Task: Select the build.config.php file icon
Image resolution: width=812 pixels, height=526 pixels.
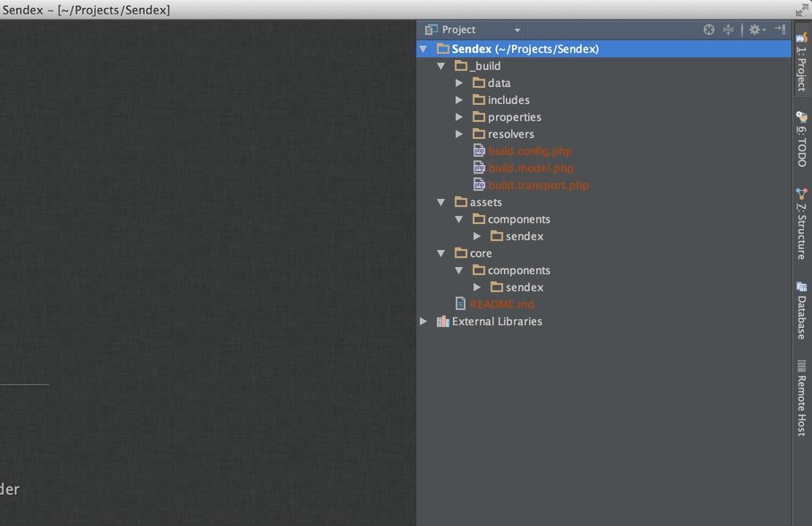Action: 479,151
